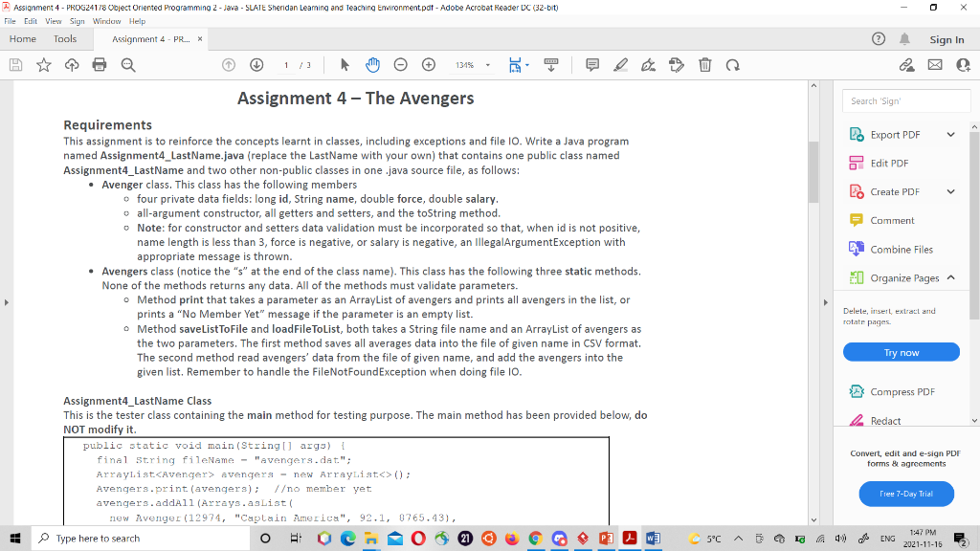Click the scrolling mode keyboard icon
The image size is (980, 551).
tap(551, 65)
